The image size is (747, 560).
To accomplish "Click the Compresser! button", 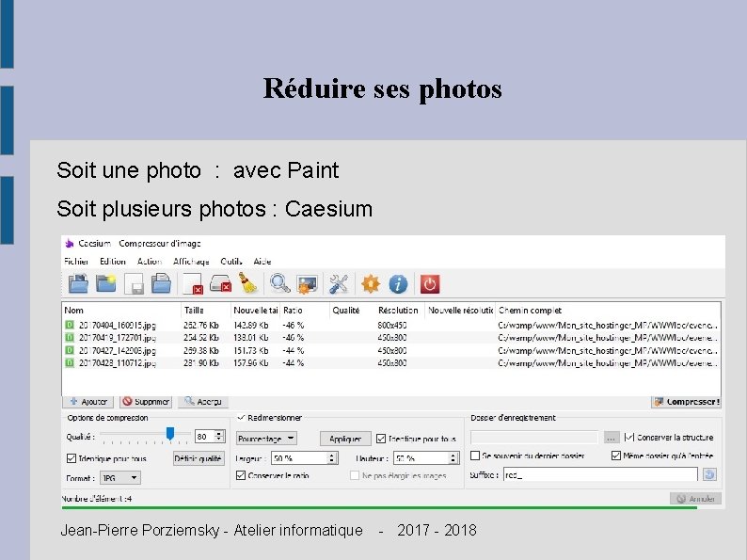I will click(686, 402).
